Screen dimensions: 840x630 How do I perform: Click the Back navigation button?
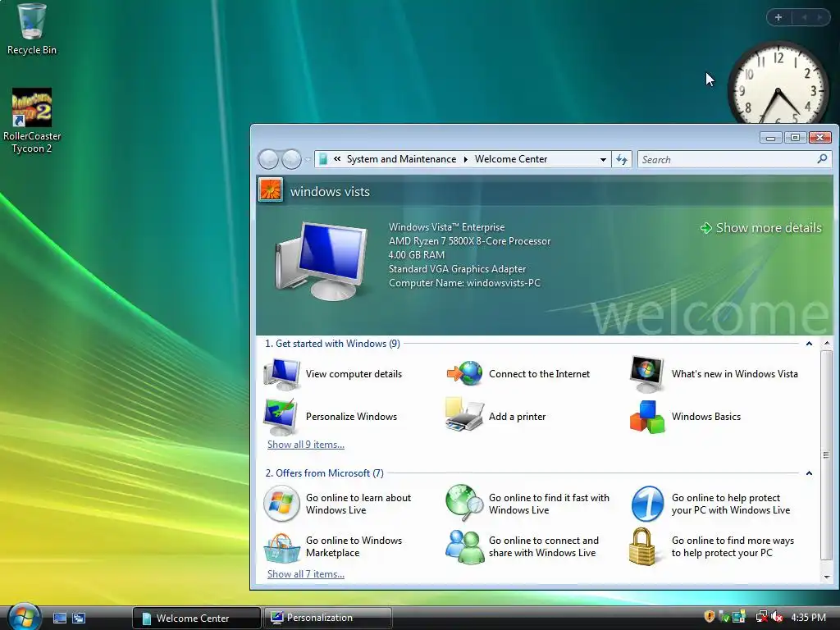[268, 159]
